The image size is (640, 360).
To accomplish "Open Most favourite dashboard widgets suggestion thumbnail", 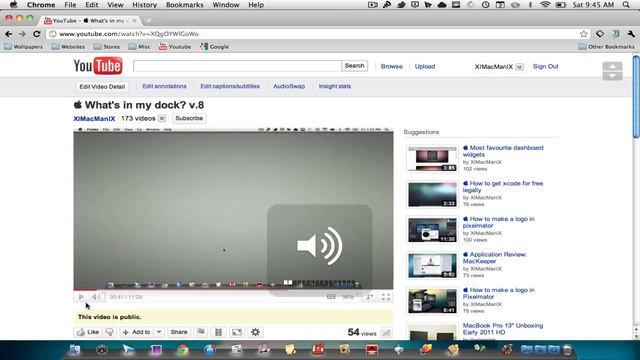I will click(432, 158).
